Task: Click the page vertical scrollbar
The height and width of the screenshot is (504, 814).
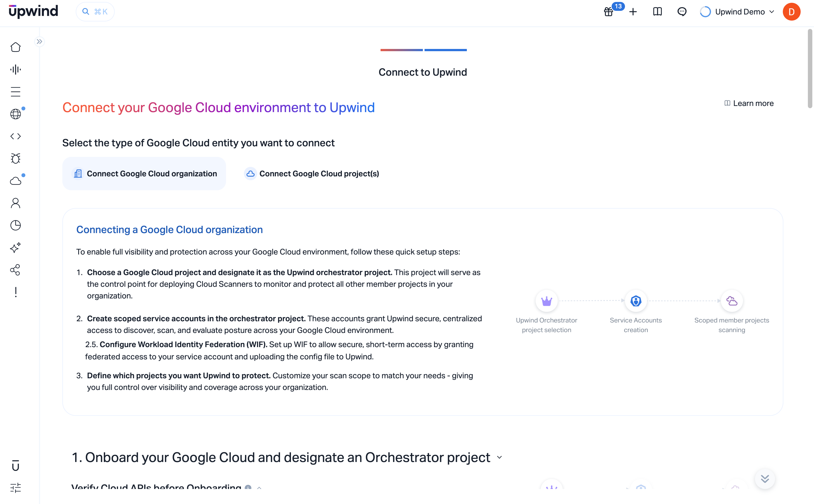Action: (810, 69)
